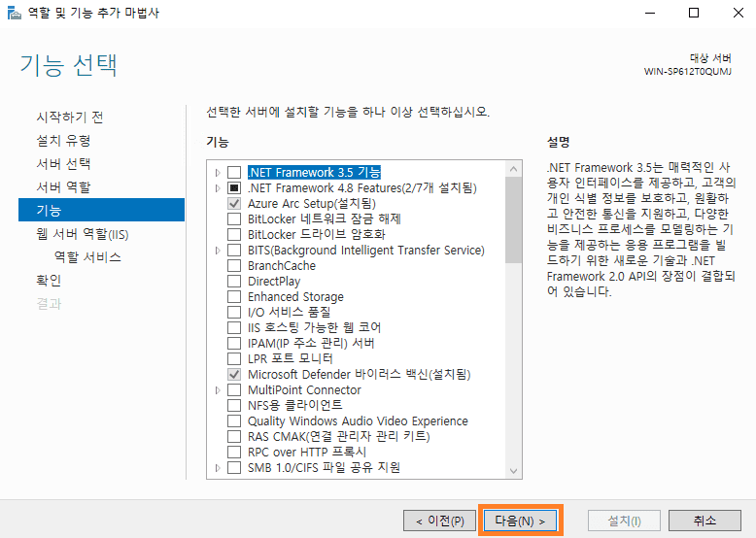Expand SMB 1.0/CIFS 파일 공유 지원 node
Screen dimensions: 756x538
click(x=218, y=468)
